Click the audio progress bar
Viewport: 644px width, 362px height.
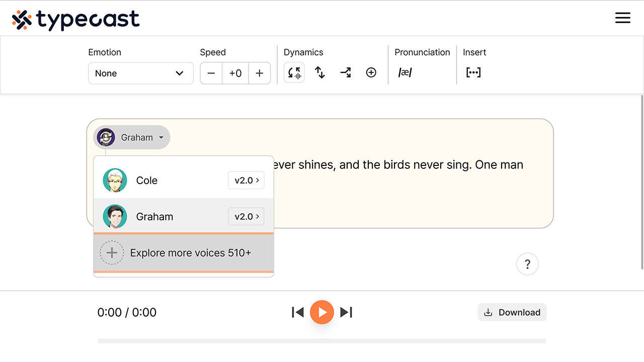click(x=322, y=341)
